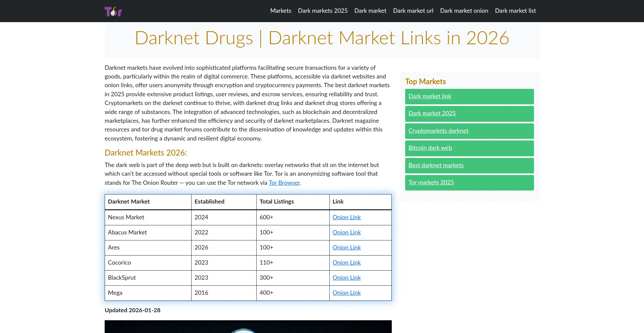Screen dimensions: 644x333
Task: Open Bitcoin dark web sidebar button
Action: (470, 148)
